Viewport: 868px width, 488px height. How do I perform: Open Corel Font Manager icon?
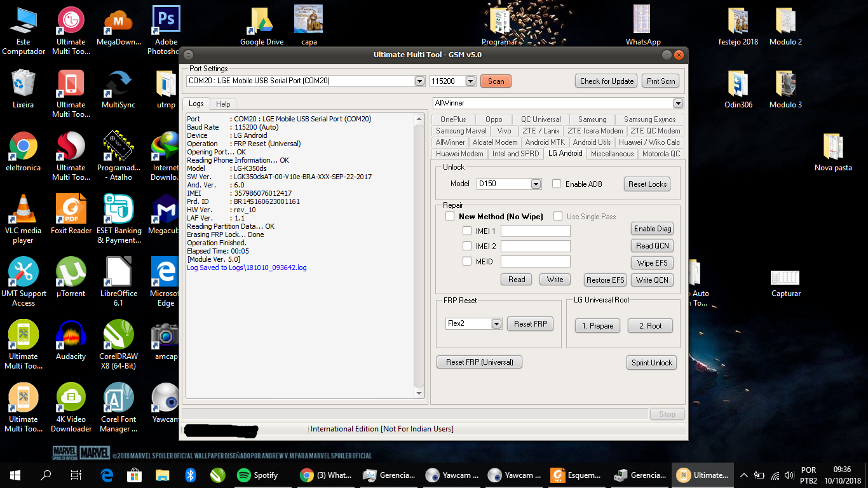[x=119, y=408]
